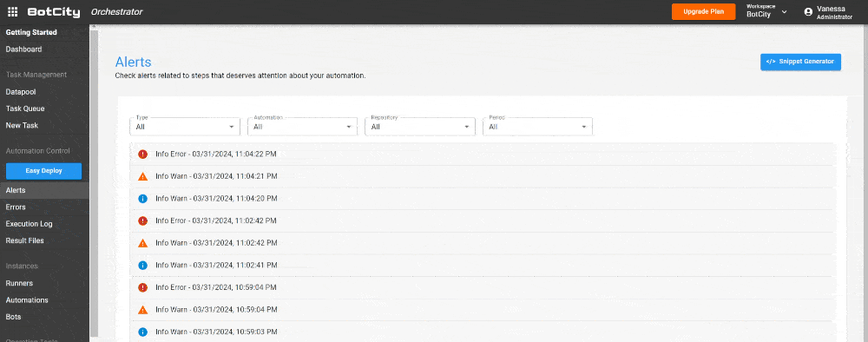Viewport: 868px width, 342px height.
Task: Open Datapool in the sidebar
Action: point(21,92)
